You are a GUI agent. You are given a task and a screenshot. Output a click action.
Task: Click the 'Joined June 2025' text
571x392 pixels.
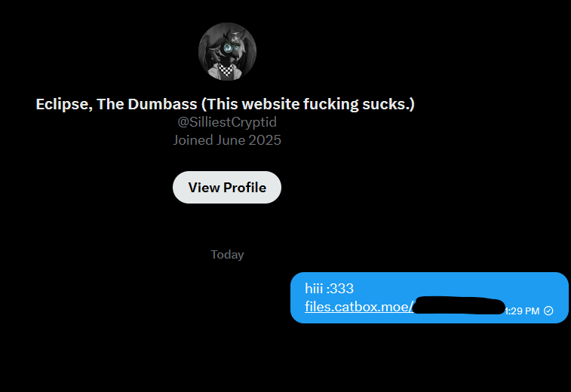click(227, 140)
